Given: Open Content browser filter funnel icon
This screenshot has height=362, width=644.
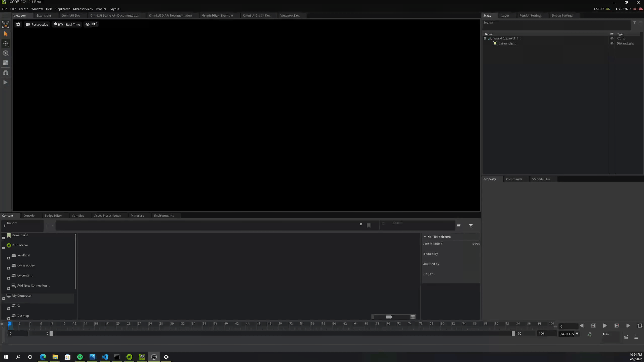Looking at the screenshot, I should click(x=471, y=226).
